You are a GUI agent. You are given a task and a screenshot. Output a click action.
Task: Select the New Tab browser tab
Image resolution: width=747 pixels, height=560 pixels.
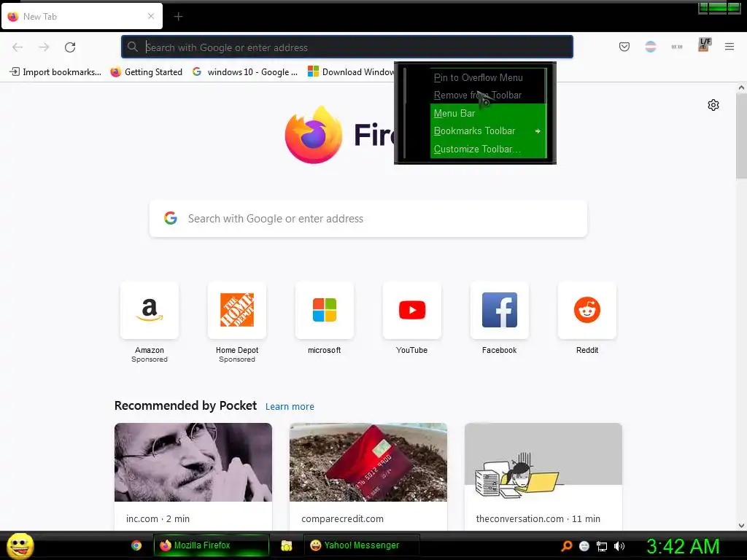82,16
